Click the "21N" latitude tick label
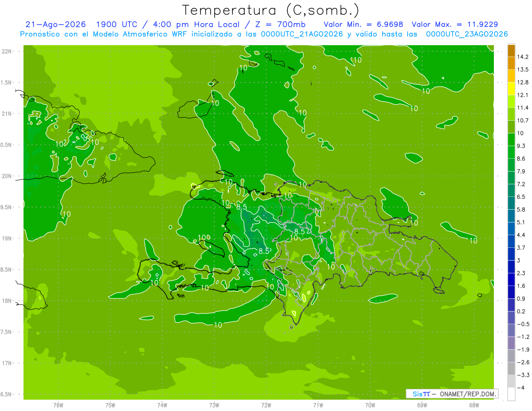 pyautogui.click(x=7, y=114)
